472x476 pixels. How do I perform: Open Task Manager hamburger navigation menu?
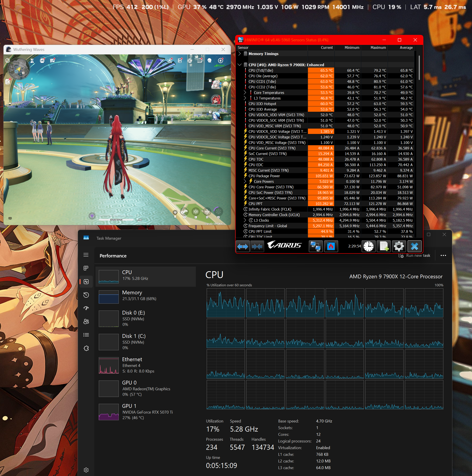pyautogui.click(x=86, y=255)
